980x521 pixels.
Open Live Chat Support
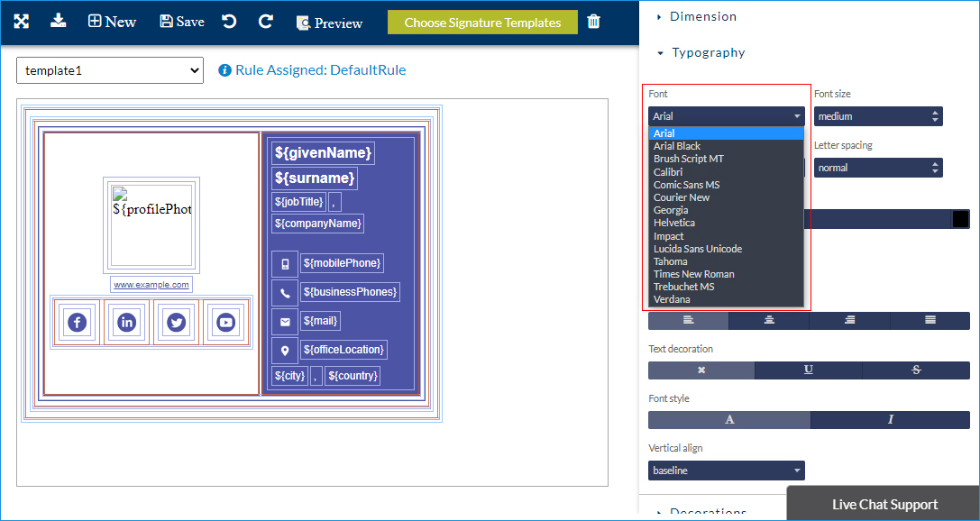pos(884,505)
